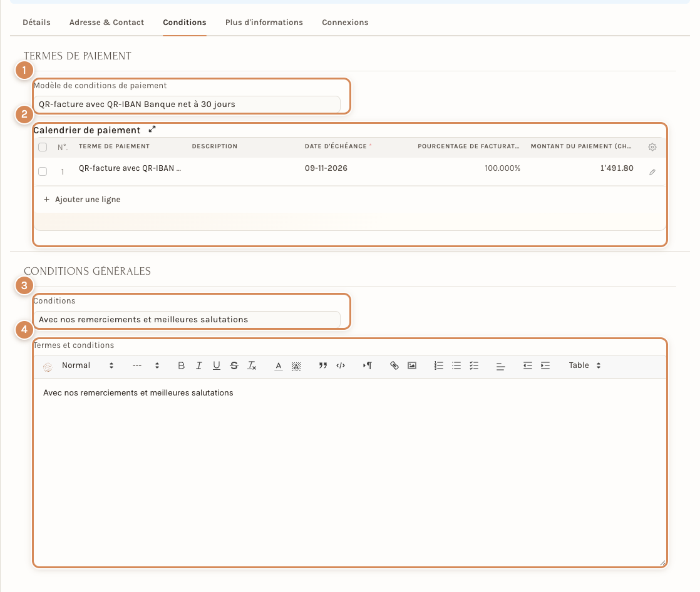
Task: Clear text formatting
Action: [x=252, y=365]
